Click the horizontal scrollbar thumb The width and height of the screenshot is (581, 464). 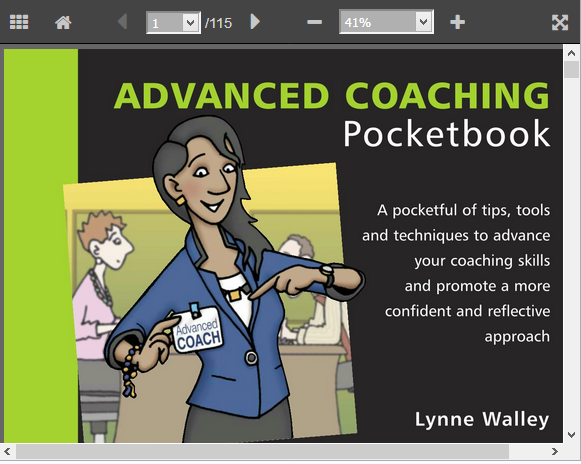point(262,451)
